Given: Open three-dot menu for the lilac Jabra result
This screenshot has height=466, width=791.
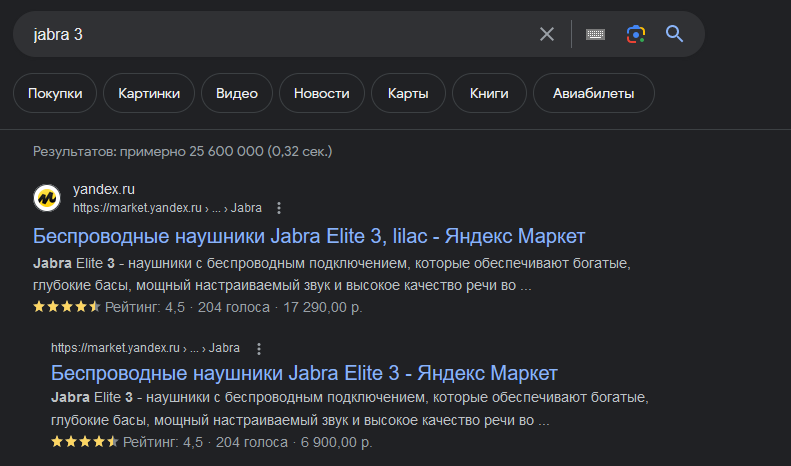Looking at the screenshot, I should click(279, 208).
